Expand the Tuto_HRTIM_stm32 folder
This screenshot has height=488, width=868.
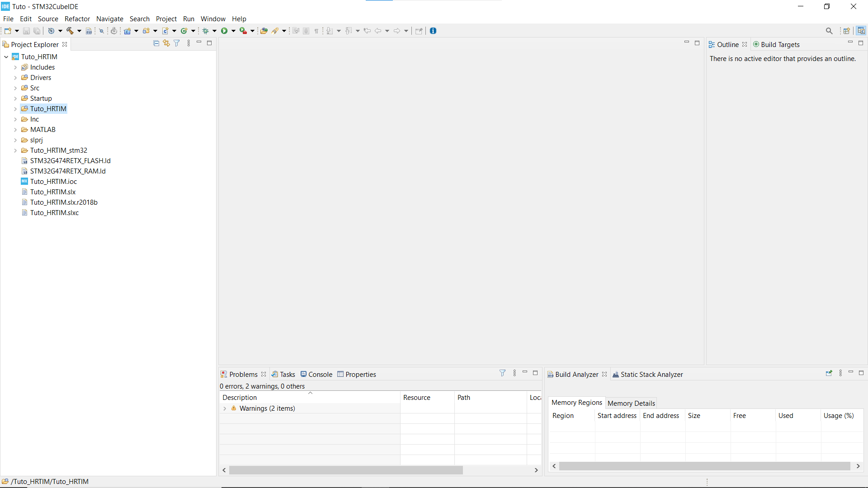(15, 150)
